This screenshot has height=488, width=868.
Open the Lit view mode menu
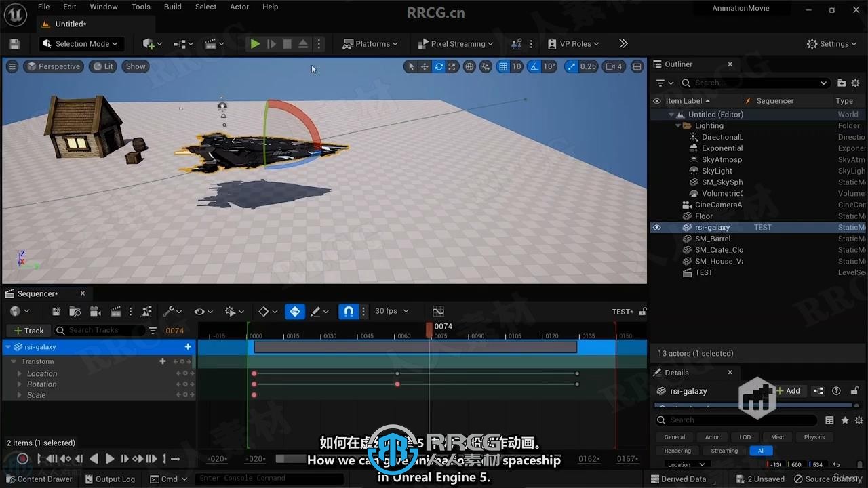click(103, 66)
